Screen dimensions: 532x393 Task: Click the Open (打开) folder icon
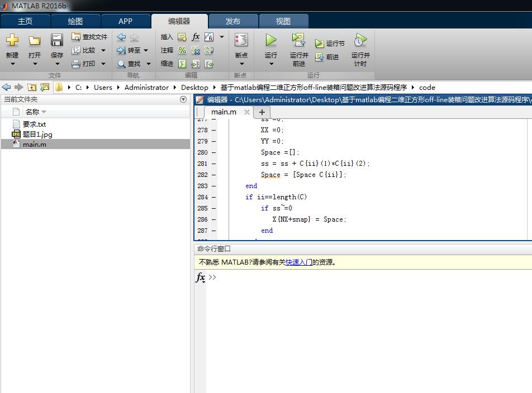pyautogui.click(x=34, y=40)
